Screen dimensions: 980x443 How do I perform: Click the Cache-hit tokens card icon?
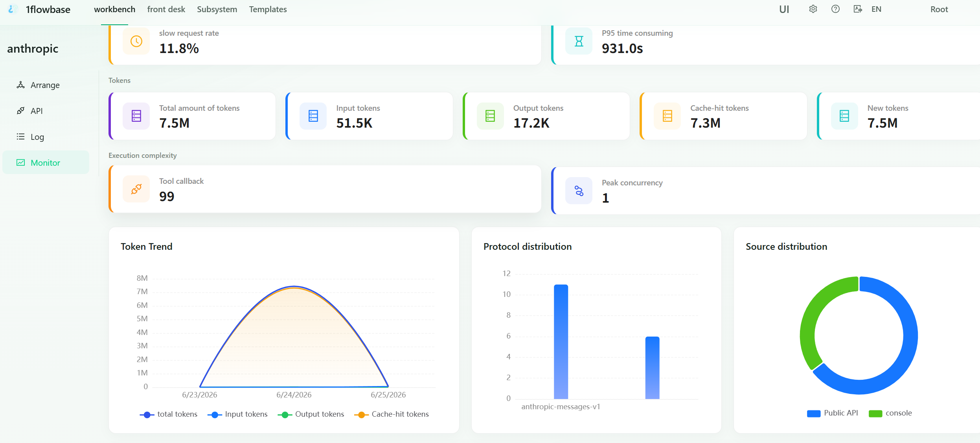(667, 116)
